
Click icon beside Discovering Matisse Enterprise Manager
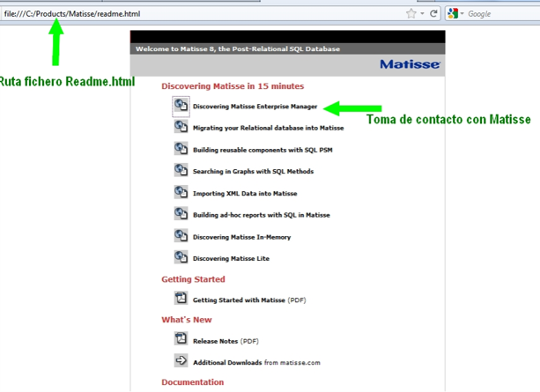click(181, 105)
